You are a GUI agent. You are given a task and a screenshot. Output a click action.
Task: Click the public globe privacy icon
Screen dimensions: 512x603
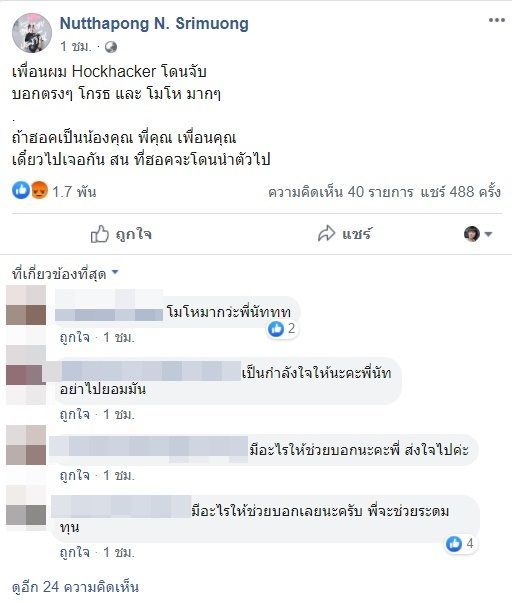pyautogui.click(x=111, y=47)
